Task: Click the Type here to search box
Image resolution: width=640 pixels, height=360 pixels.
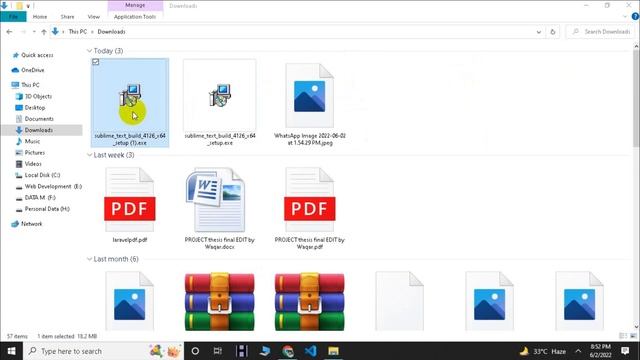Action: point(103,351)
